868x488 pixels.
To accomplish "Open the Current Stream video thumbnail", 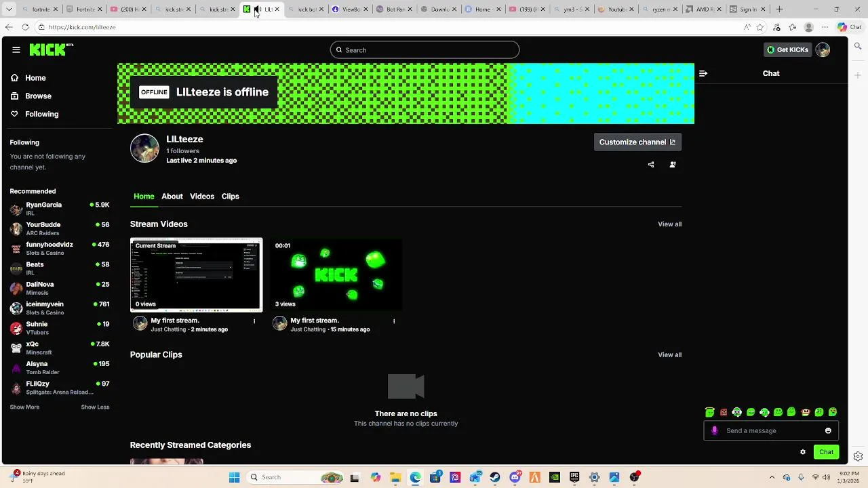I will [x=196, y=274].
